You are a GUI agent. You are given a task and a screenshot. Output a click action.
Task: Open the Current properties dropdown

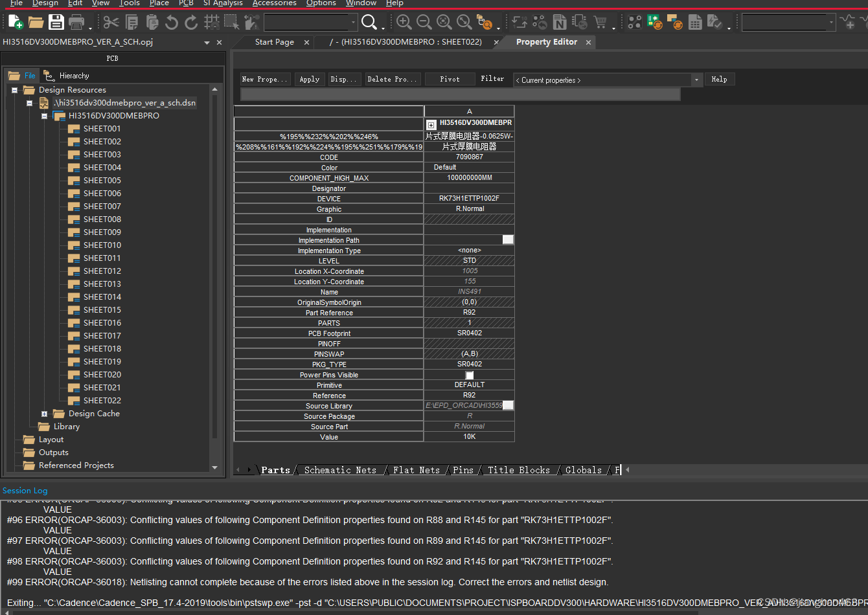[x=695, y=79]
